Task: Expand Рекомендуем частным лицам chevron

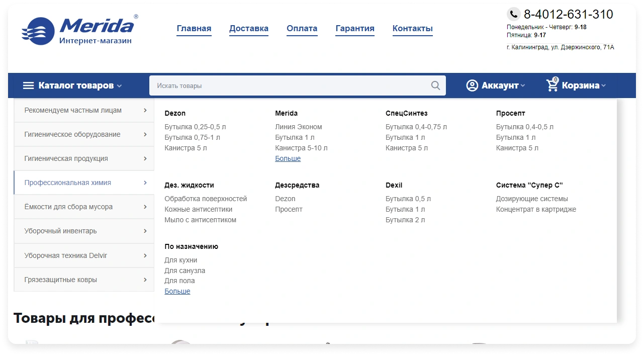Action: tap(145, 110)
